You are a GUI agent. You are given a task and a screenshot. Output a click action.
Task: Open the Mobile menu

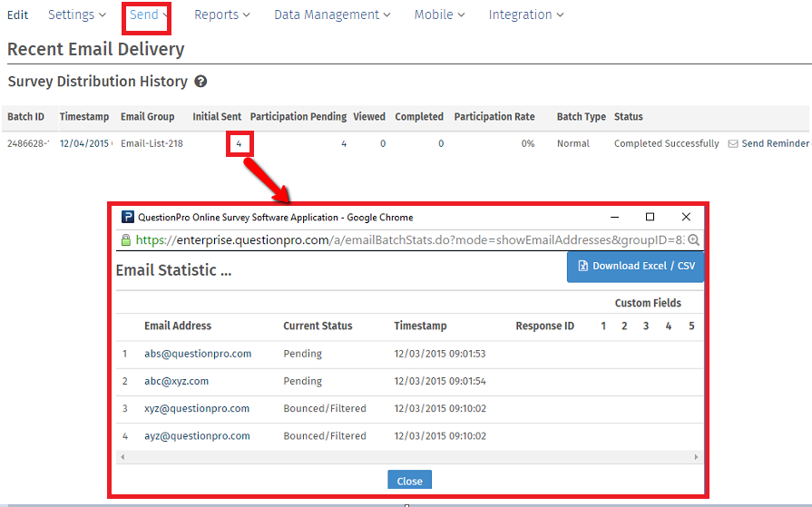click(439, 15)
